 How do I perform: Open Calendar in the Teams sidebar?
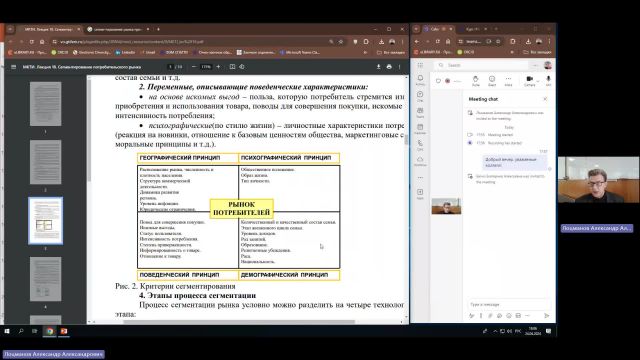(x=420, y=129)
